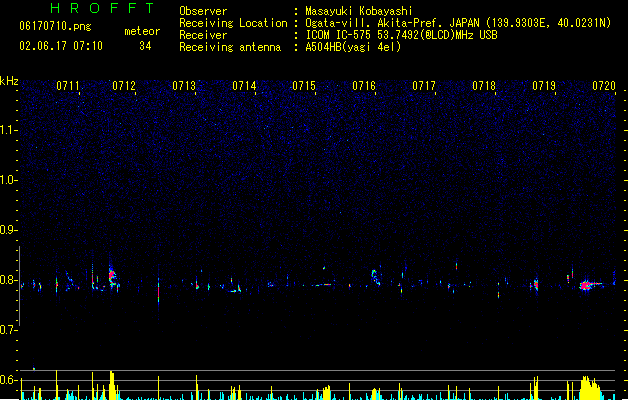Click the meteor label
This screenshot has height=400, width=629.
coord(142,31)
